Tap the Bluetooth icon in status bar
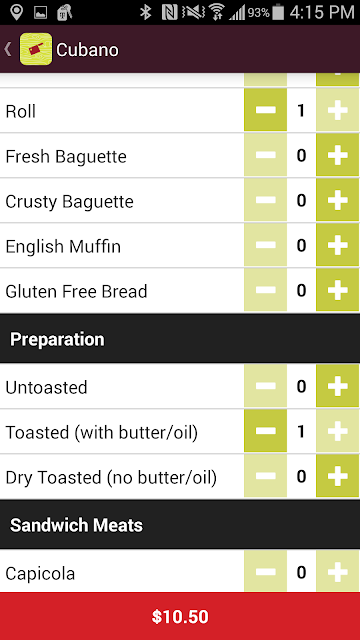The width and height of the screenshot is (360, 640). pyautogui.click(x=145, y=13)
